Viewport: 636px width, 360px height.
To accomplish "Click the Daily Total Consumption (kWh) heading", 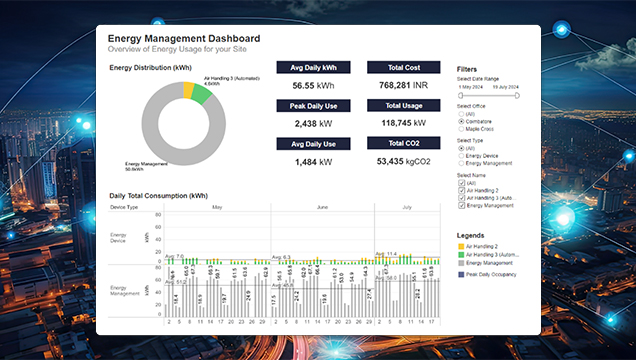I will pyautogui.click(x=158, y=196).
